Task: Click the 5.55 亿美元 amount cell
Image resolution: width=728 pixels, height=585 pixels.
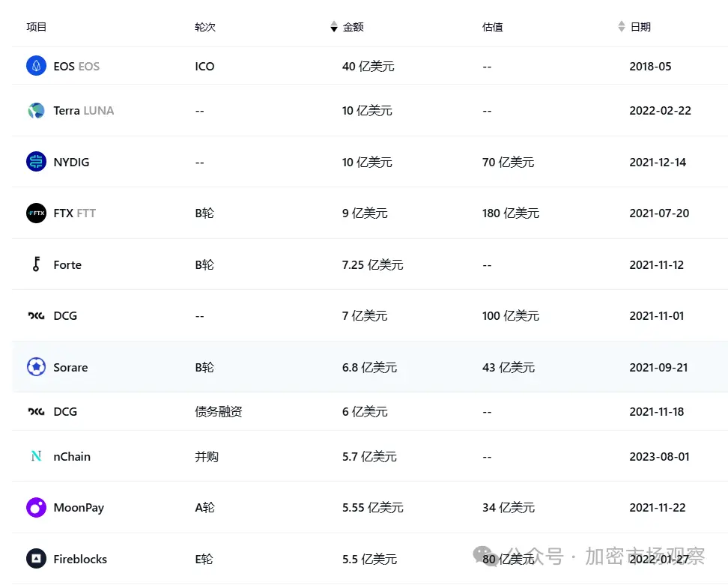Action: tap(373, 507)
